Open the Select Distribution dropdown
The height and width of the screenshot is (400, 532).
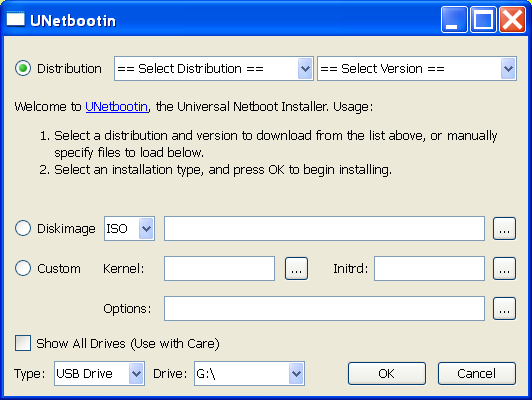tap(214, 69)
